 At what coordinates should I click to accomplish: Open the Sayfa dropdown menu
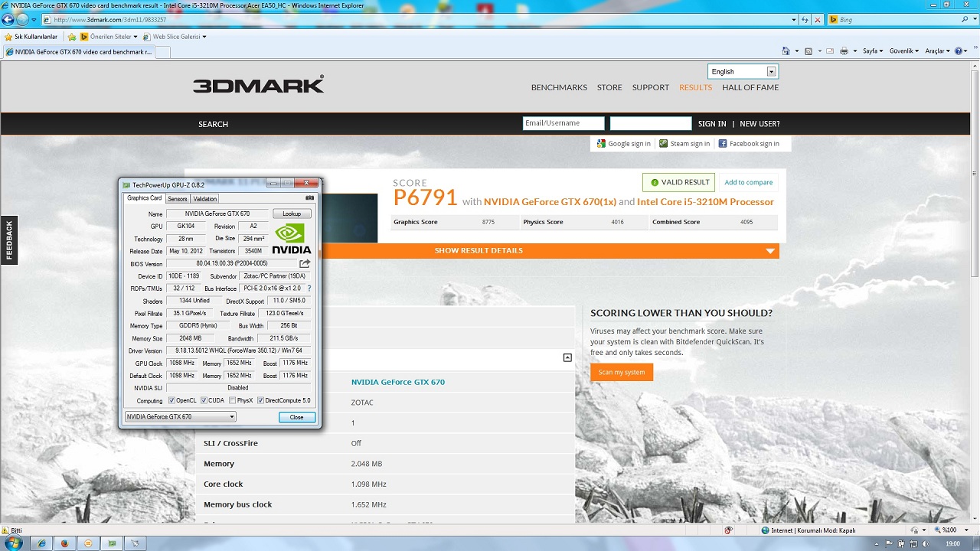[x=873, y=51]
